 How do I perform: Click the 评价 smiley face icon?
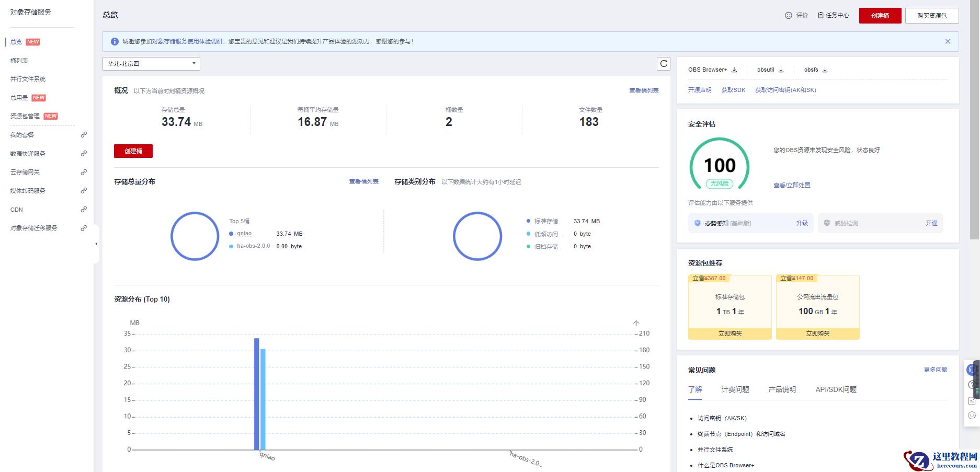point(789,16)
